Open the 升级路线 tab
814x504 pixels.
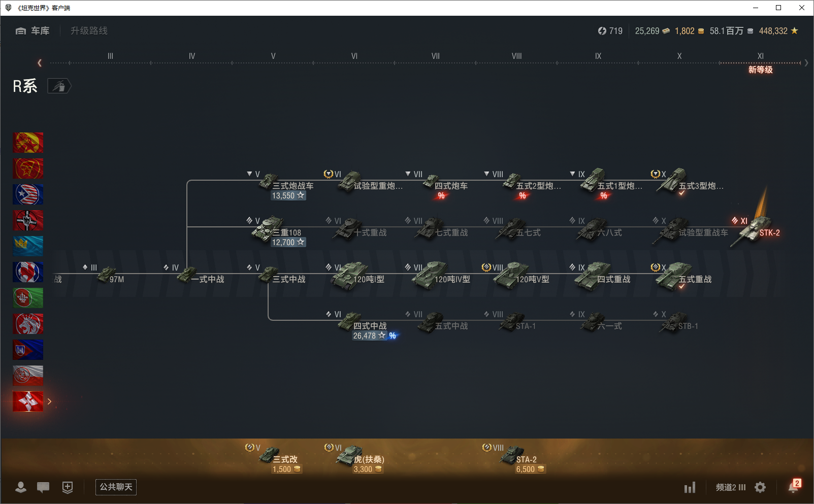point(89,31)
